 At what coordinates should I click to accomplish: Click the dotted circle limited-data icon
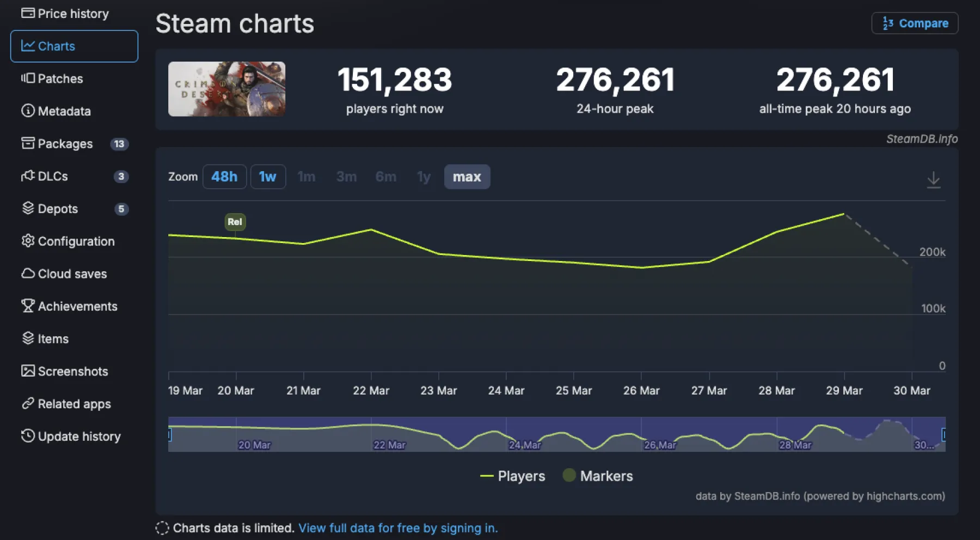point(162,528)
